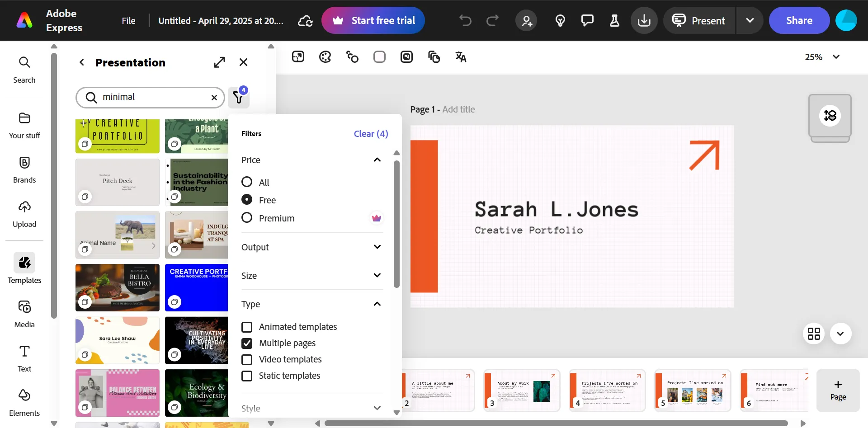This screenshot has height=428, width=868.
Task: Open Your stuff from the sidebar
Action: coord(24,125)
